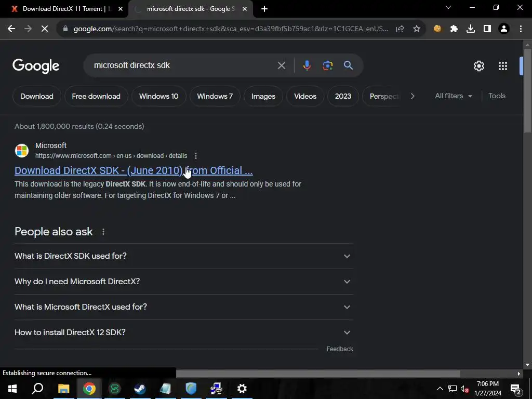Screen dimensions: 532x399
Task: Expand 'What is Microsoft DirectX used for?'
Action: (183, 307)
